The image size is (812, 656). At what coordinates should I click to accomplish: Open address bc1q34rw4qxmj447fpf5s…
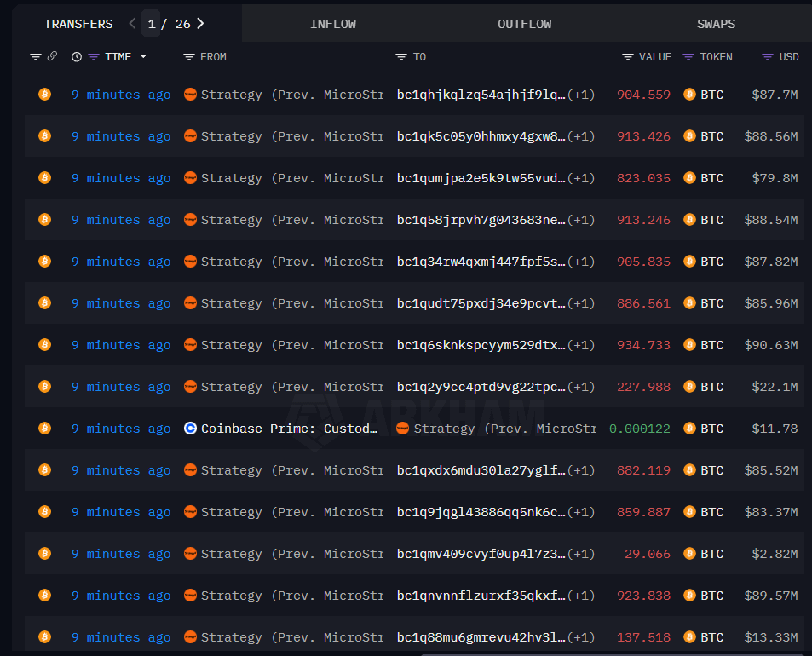coord(481,262)
